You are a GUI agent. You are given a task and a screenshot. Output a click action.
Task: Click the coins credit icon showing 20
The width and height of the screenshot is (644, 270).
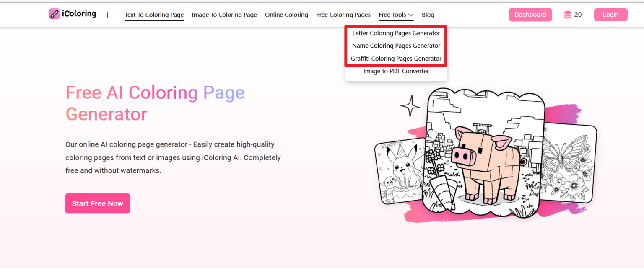[x=568, y=14]
